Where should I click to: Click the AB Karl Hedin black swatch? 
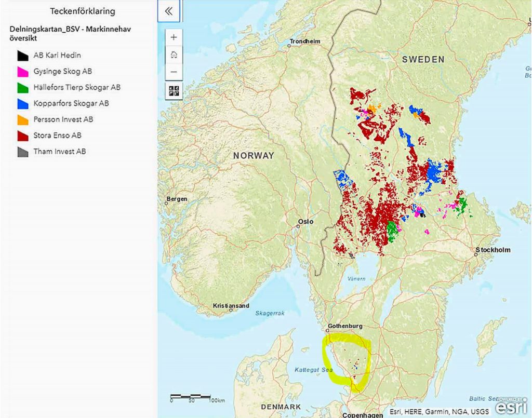tap(23, 56)
